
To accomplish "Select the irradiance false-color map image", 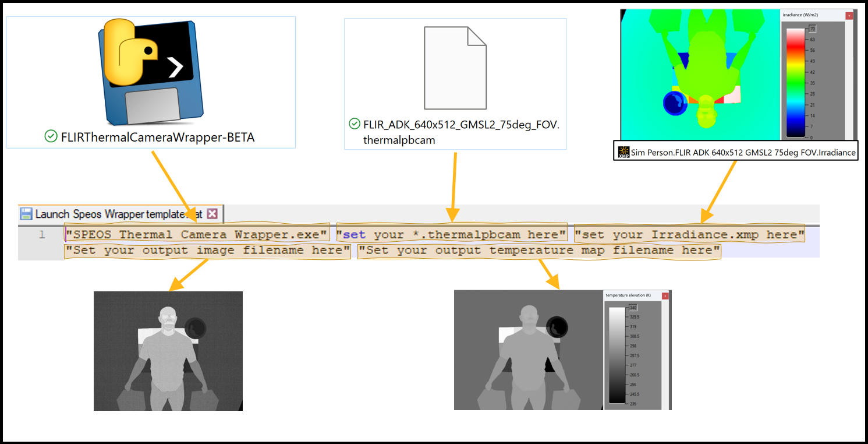I will [699, 74].
